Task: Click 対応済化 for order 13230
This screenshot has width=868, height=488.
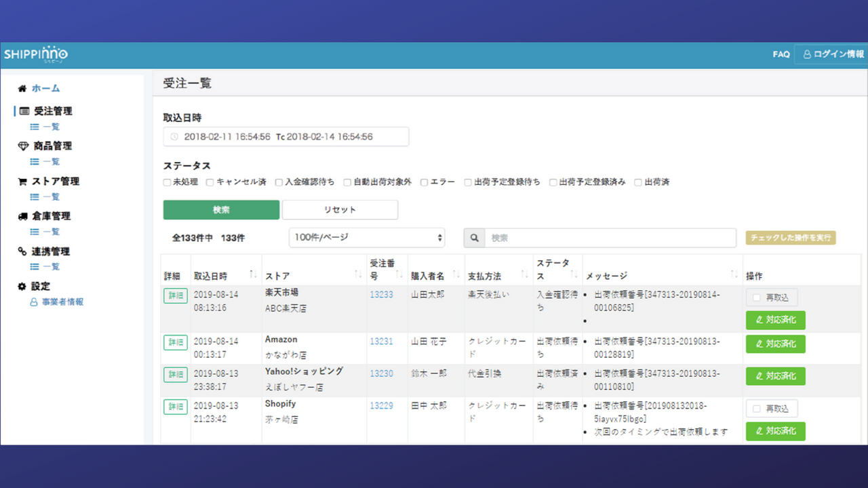Action: (x=776, y=376)
